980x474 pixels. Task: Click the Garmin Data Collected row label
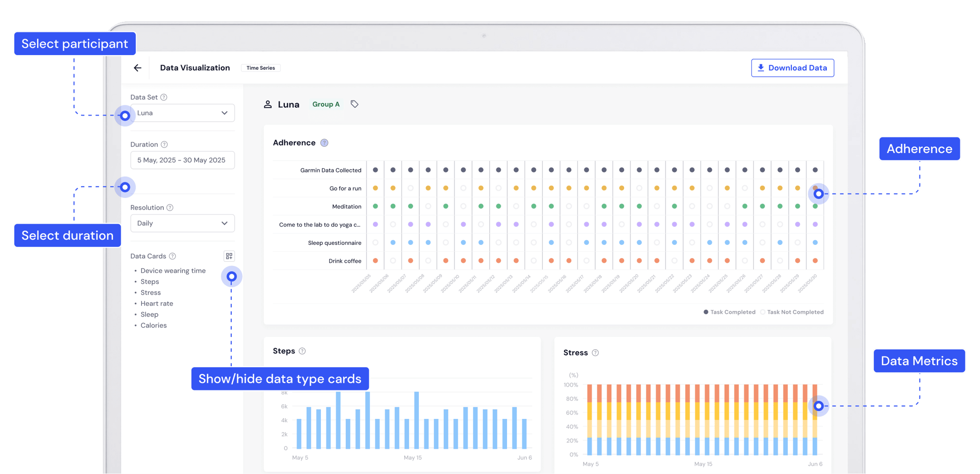(x=331, y=170)
